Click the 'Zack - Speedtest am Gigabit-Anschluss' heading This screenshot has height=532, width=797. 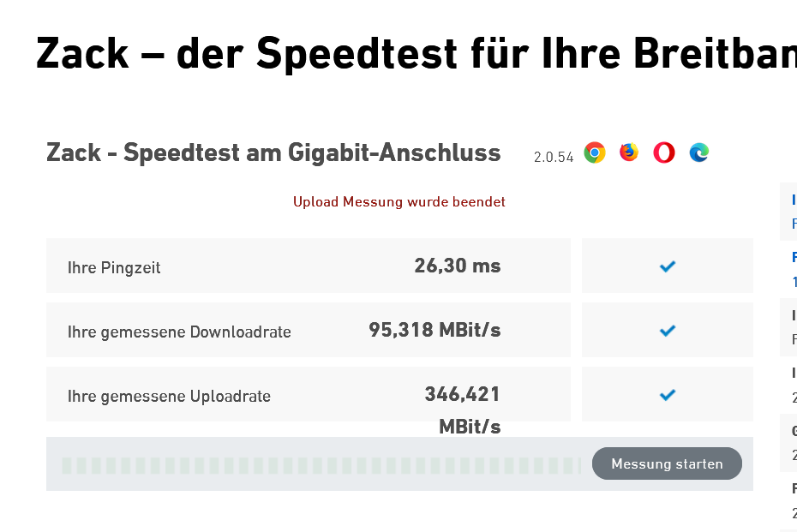click(x=273, y=153)
